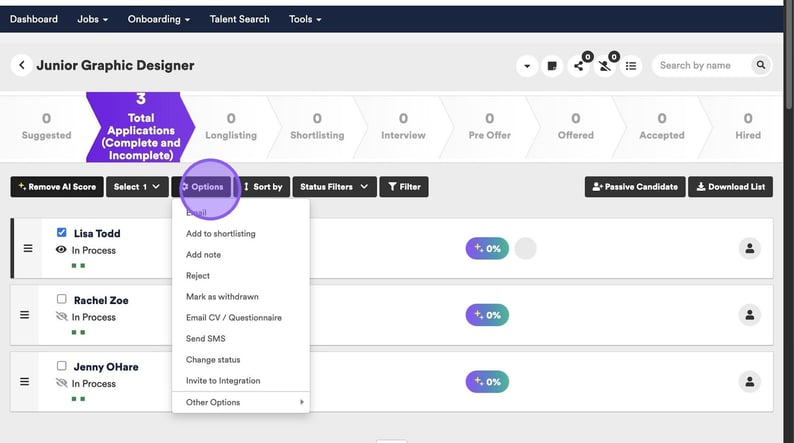Choose Add to shortlisting from Options menu
Viewport: 794px width, 443px height.
point(220,233)
